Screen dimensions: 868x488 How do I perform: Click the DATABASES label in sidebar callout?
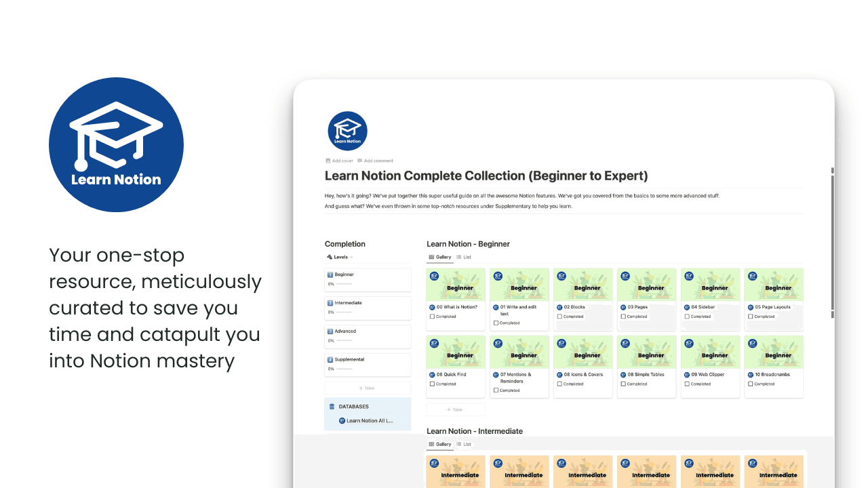point(354,407)
